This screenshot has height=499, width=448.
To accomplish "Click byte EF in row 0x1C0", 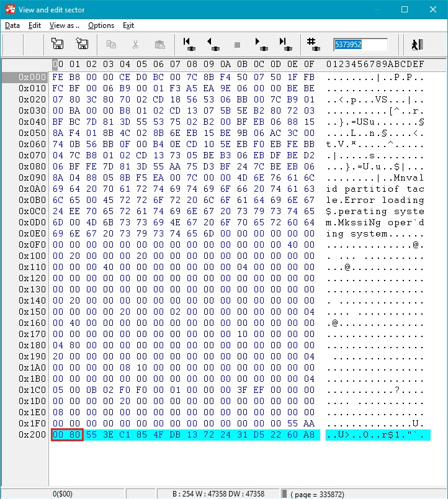I will (x=259, y=390).
